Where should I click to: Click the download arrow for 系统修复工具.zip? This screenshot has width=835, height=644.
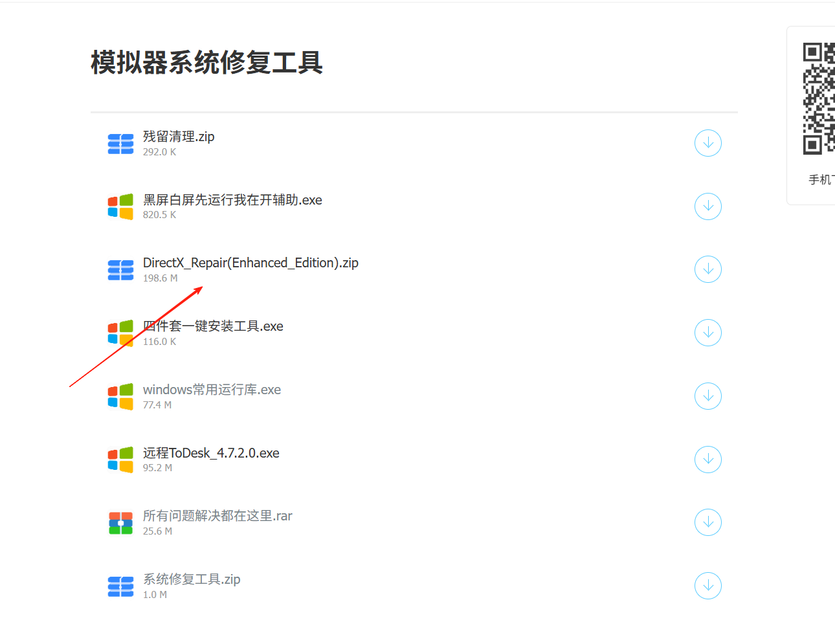tap(707, 586)
